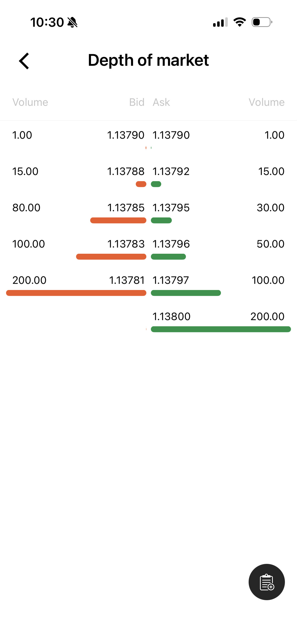Open new order clipboard floating button
Screen dimensions: 297x644
coord(267,582)
